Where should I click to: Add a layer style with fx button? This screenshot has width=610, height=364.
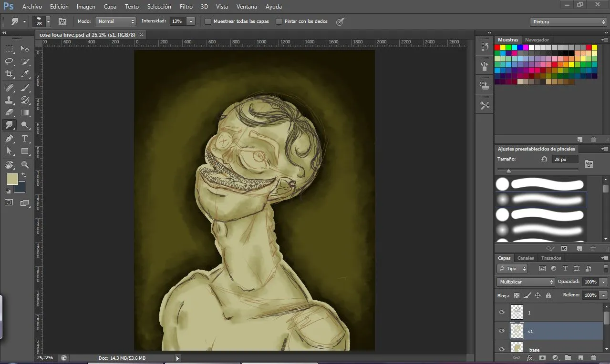point(529,357)
